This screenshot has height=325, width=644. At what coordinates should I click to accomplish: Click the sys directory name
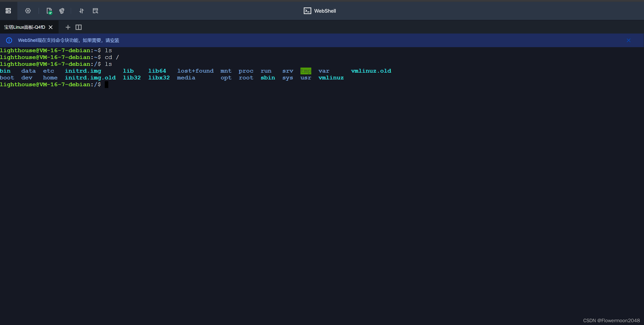[288, 78]
